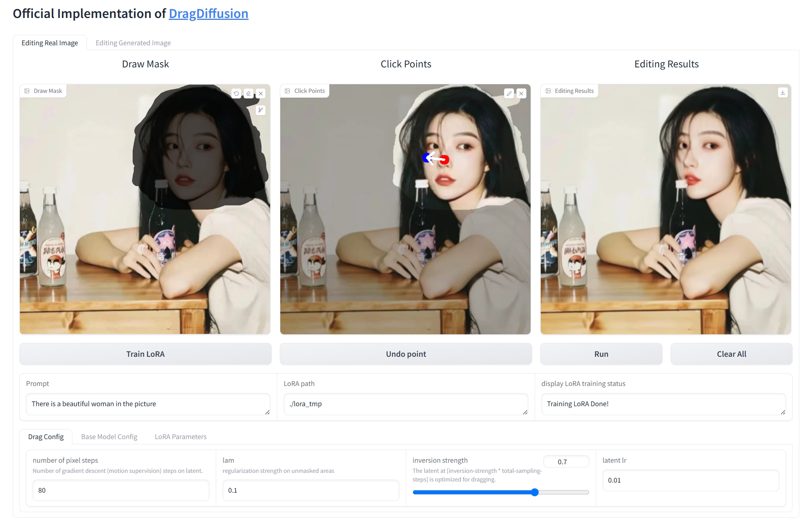The width and height of the screenshot is (812, 526).
Task: Click the undo icon in Draw Mask
Action: (x=236, y=94)
